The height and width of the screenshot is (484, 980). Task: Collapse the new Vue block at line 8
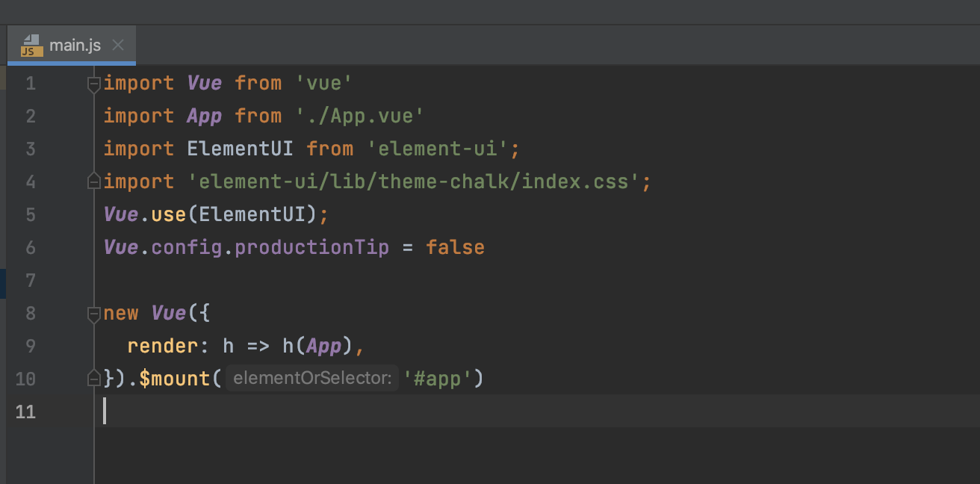[94, 313]
